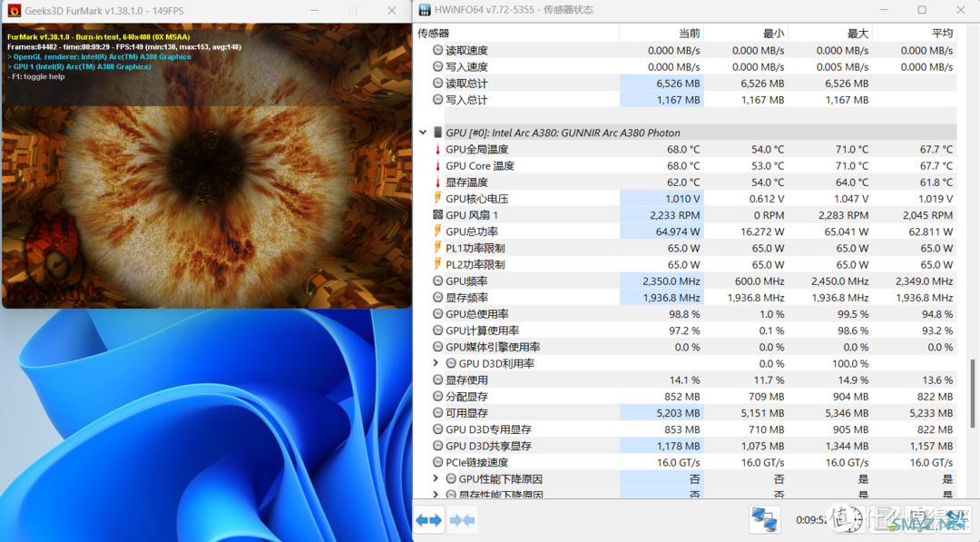Select the 显存温度 current value 62.0 °C

(x=683, y=182)
